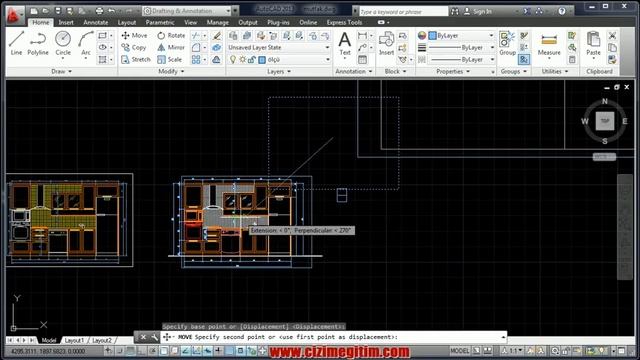Switch to the View ribbon tab

pyautogui.click(x=190, y=22)
